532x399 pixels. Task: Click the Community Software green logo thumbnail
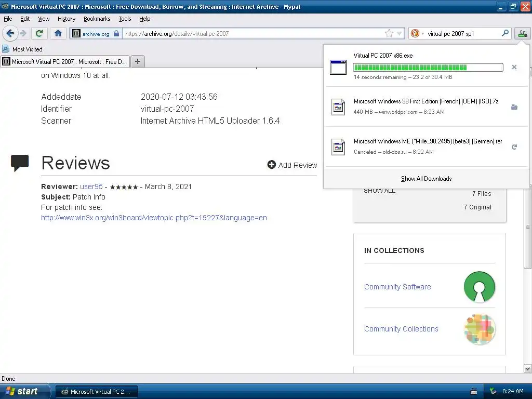[480, 287]
